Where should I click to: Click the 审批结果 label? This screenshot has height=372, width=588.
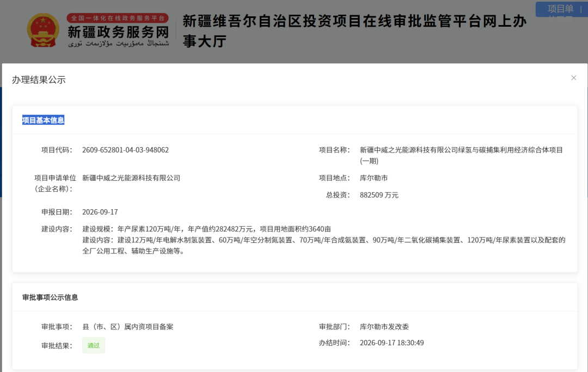[57, 346]
